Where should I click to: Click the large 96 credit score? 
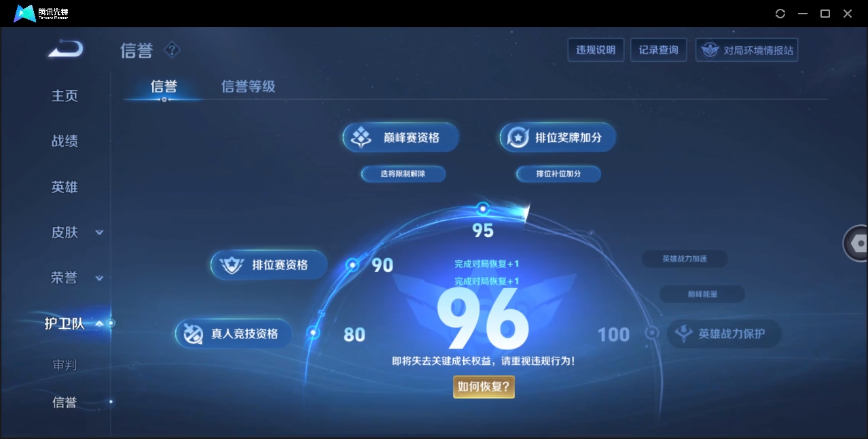(483, 319)
